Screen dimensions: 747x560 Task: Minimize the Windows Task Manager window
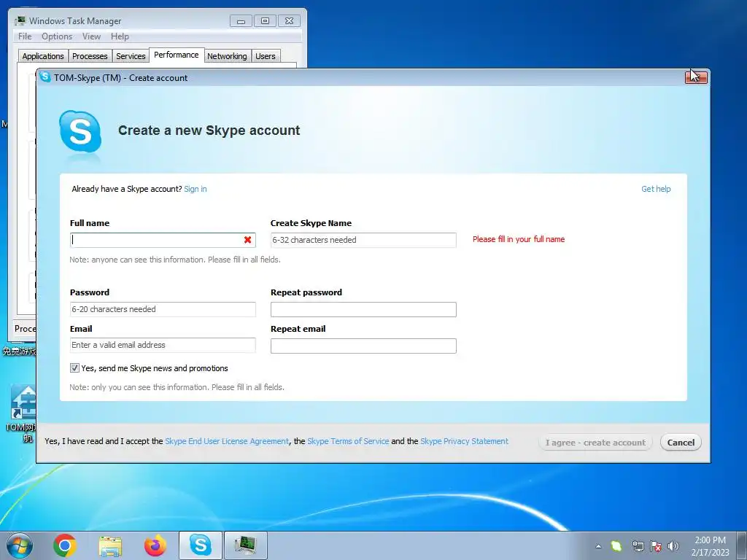pyautogui.click(x=241, y=21)
